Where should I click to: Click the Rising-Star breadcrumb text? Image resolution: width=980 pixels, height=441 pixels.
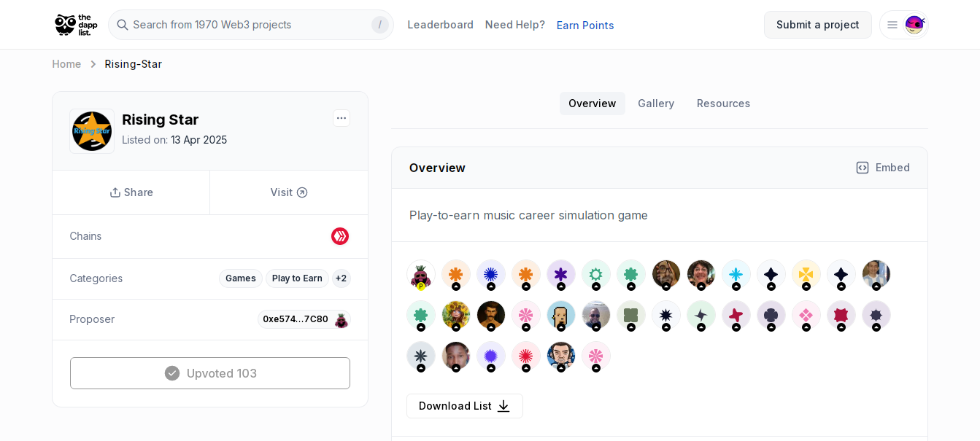pyautogui.click(x=134, y=64)
